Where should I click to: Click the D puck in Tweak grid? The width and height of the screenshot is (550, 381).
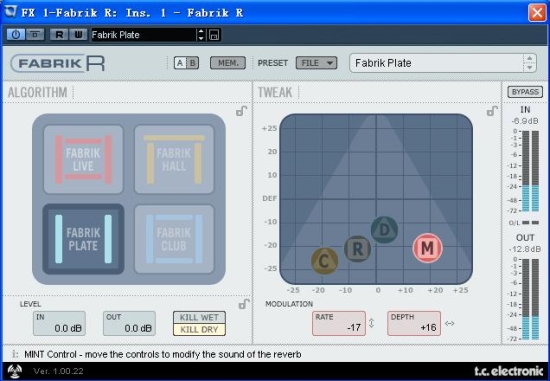tap(384, 230)
